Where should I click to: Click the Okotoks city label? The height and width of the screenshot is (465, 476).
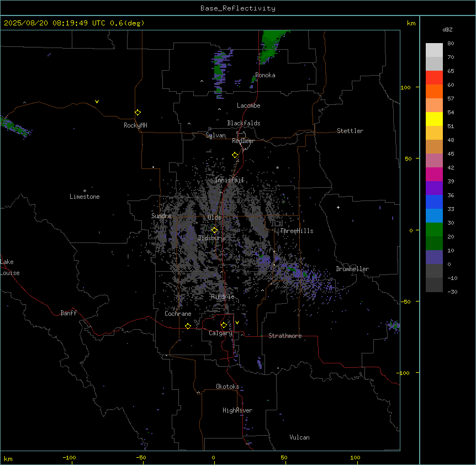[x=228, y=387]
